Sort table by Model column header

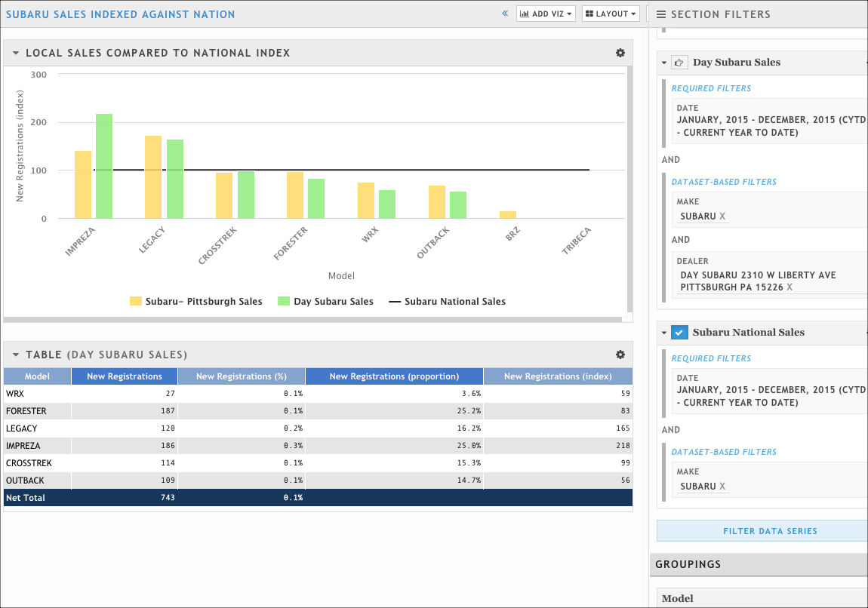[37, 376]
